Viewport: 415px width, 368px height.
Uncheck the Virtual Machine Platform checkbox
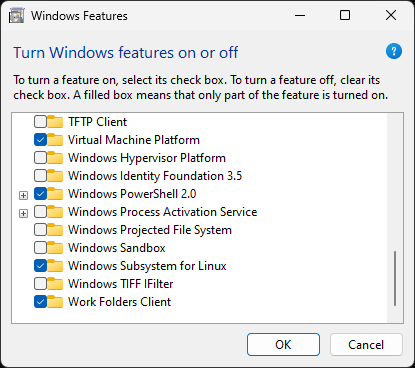coord(40,140)
